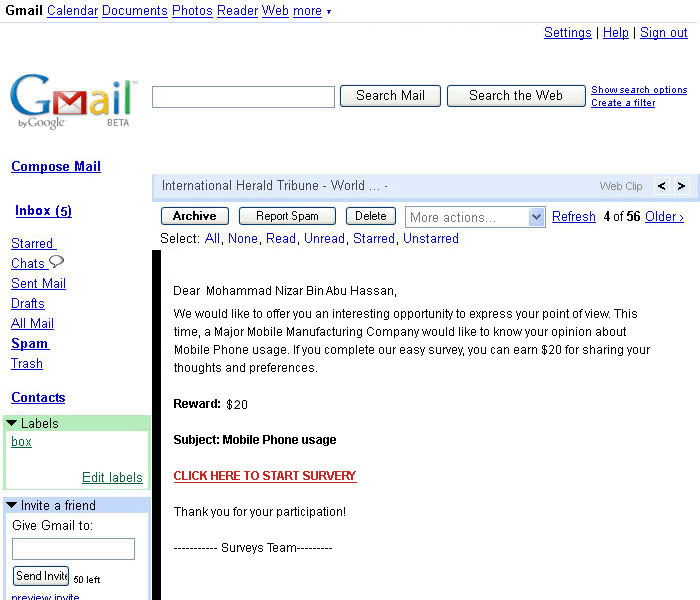Screen dimensions: 700x600
Task: Open Contacts
Action: coord(38,397)
